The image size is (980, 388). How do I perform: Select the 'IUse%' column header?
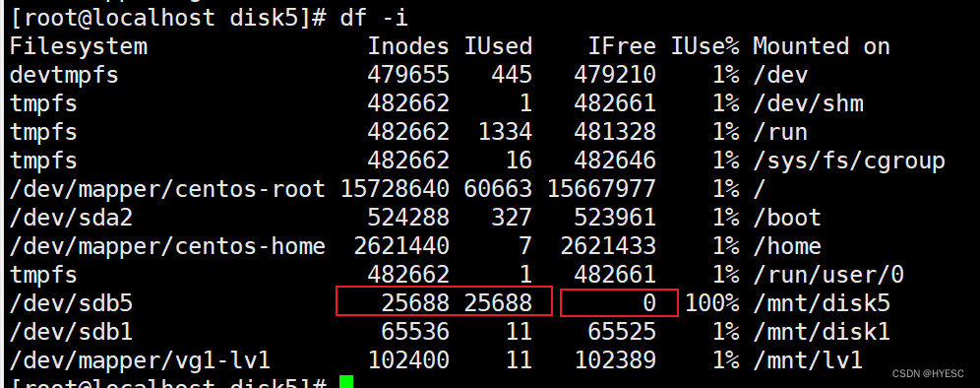tap(705, 46)
